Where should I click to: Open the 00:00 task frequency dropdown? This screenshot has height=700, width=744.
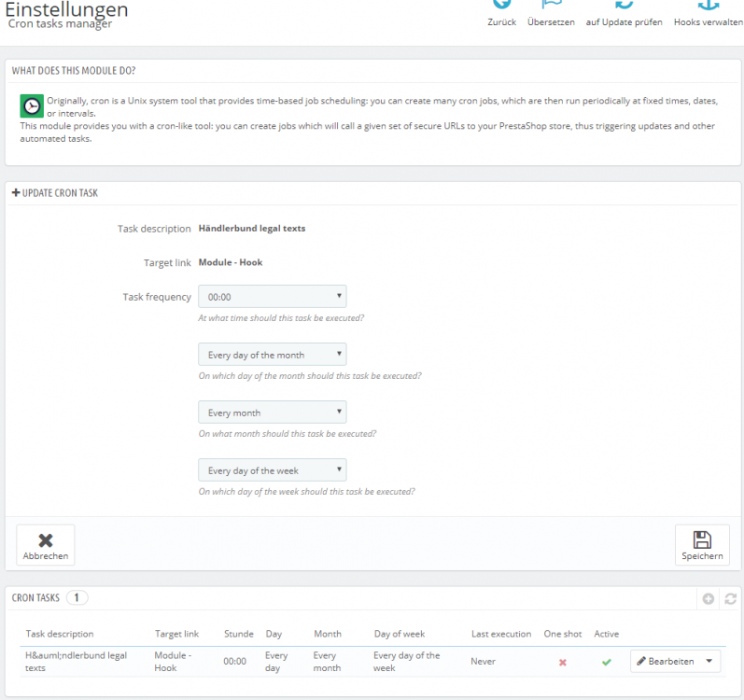tap(273, 297)
